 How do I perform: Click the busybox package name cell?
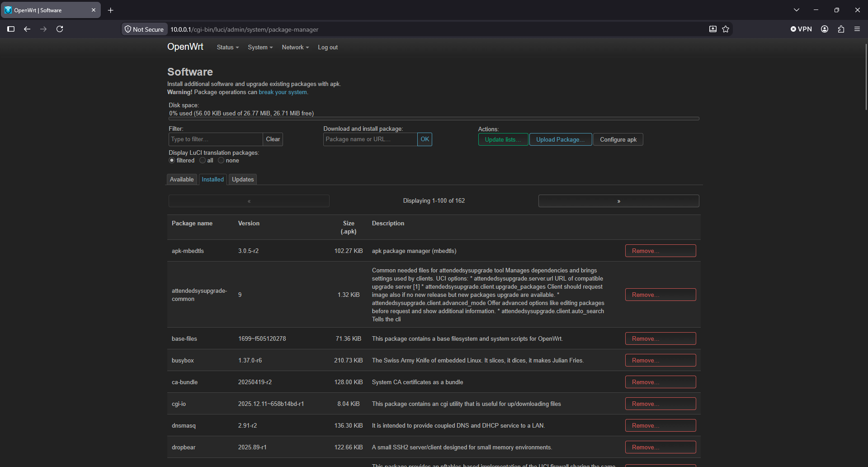183,361
